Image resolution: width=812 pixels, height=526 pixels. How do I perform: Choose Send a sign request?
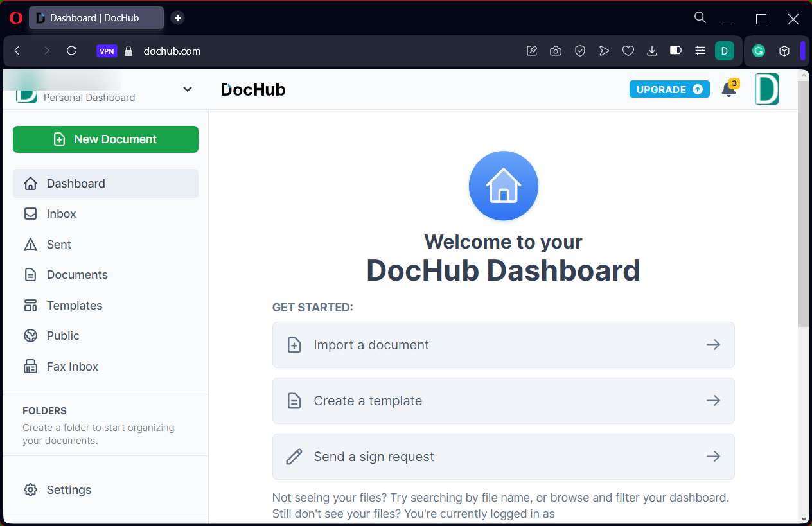click(x=503, y=457)
